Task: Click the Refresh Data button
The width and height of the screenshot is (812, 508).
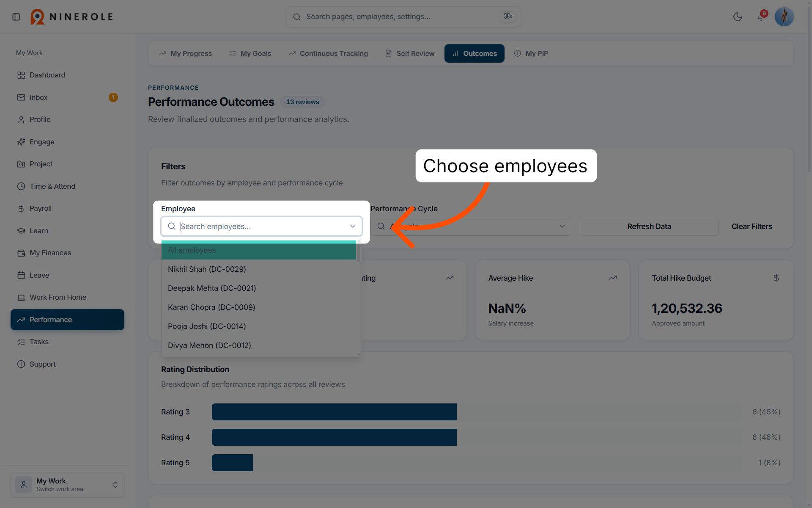Action: pos(649,226)
